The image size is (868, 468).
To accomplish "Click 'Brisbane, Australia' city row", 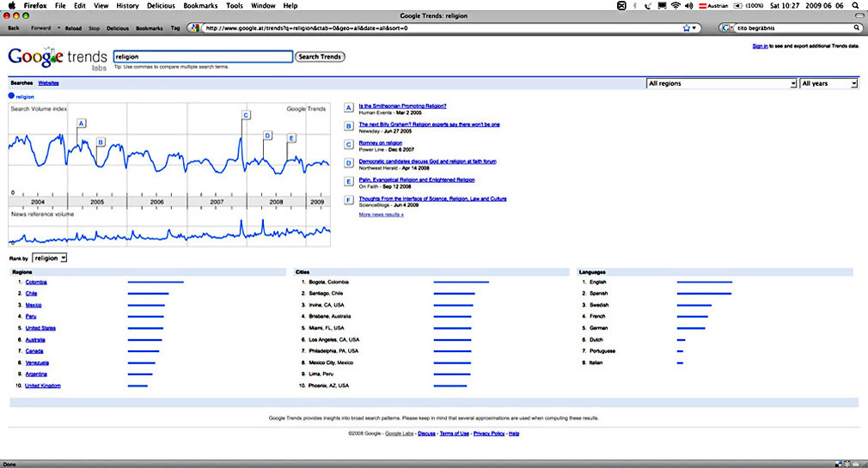I will point(329,316).
